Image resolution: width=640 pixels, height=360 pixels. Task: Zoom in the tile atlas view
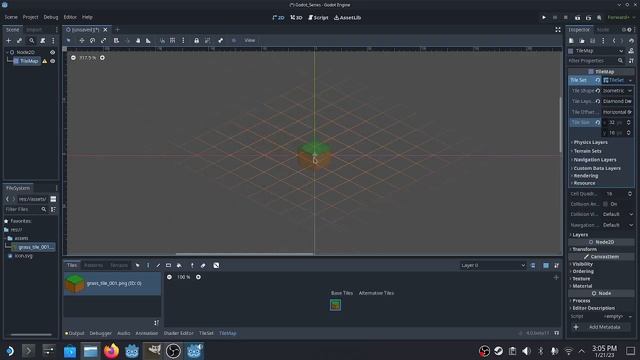coord(198,277)
